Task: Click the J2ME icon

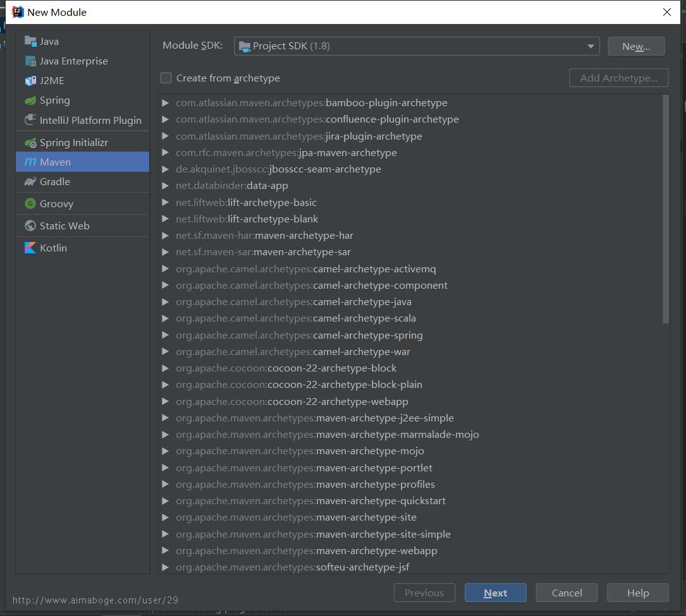Action: coord(30,81)
